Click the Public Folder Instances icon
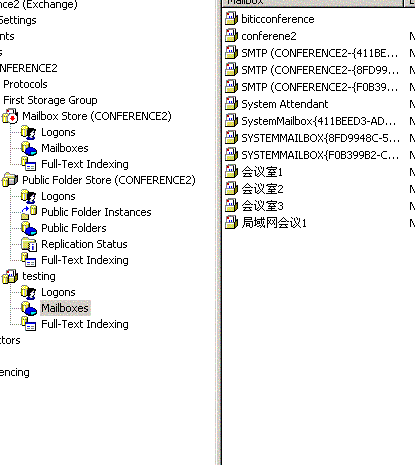The height and width of the screenshot is (465, 415). click(x=29, y=212)
